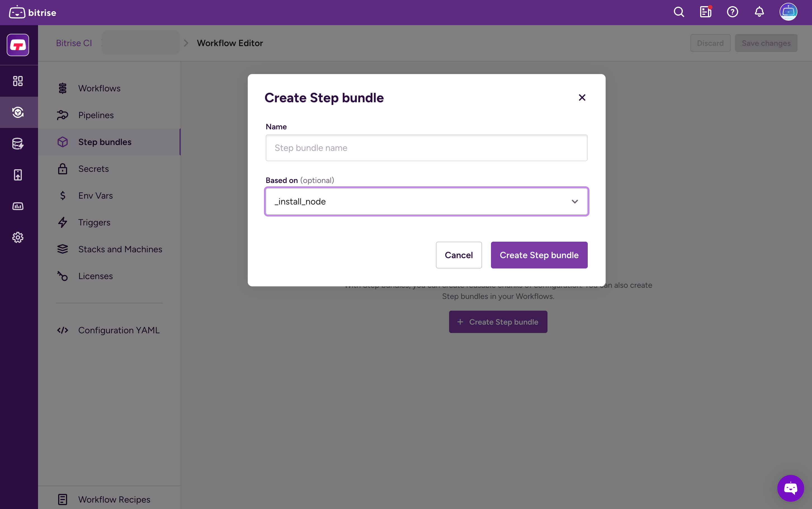This screenshot has width=812, height=509.
Task: Click the search magnifier icon in header
Action: 679,12
